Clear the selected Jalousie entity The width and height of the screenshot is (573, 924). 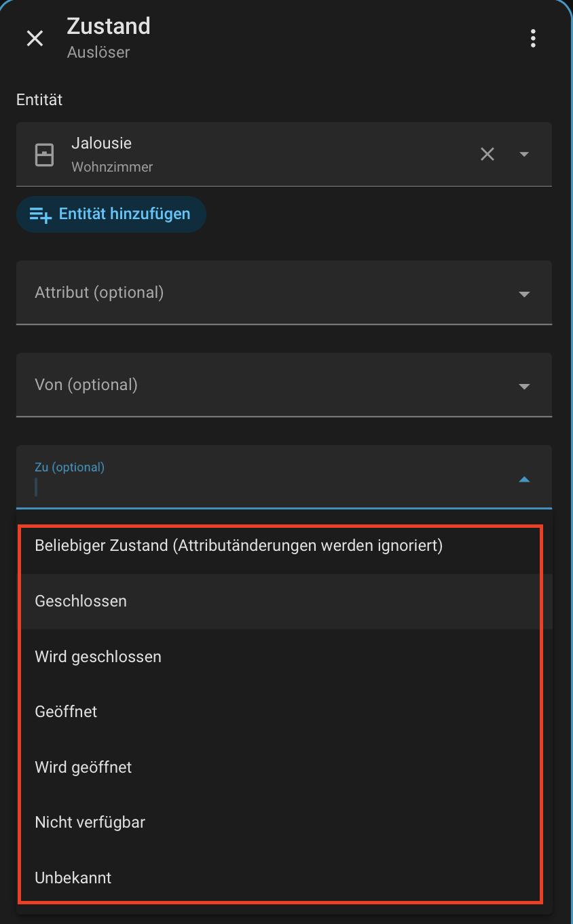(x=487, y=154)
